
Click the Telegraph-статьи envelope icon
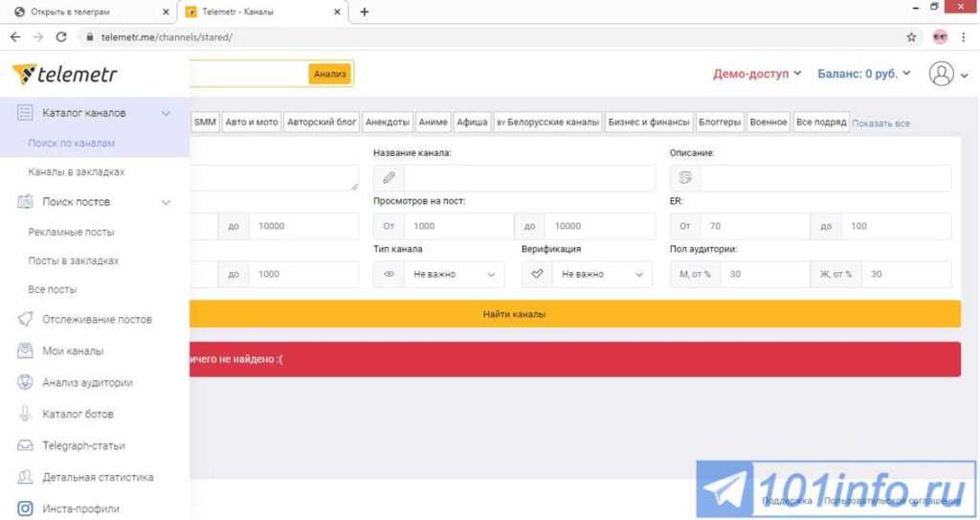[x=26, y=445]
